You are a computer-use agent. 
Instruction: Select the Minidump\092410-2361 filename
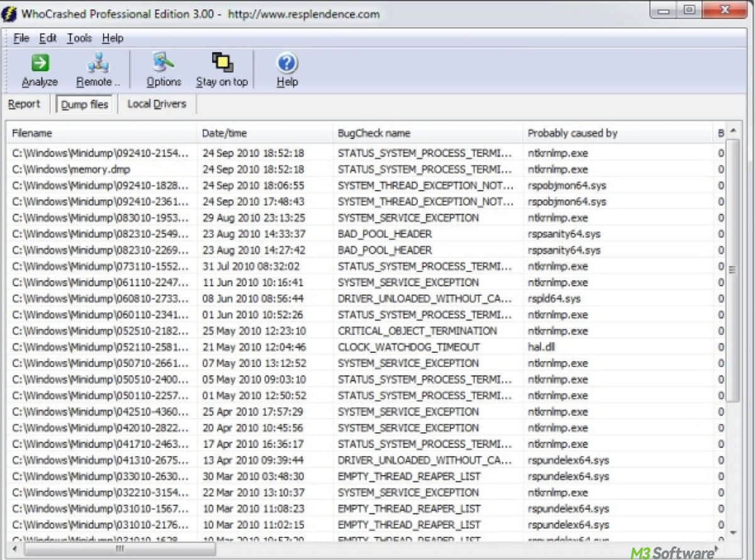pyautogui.click(x=100, y=201)
